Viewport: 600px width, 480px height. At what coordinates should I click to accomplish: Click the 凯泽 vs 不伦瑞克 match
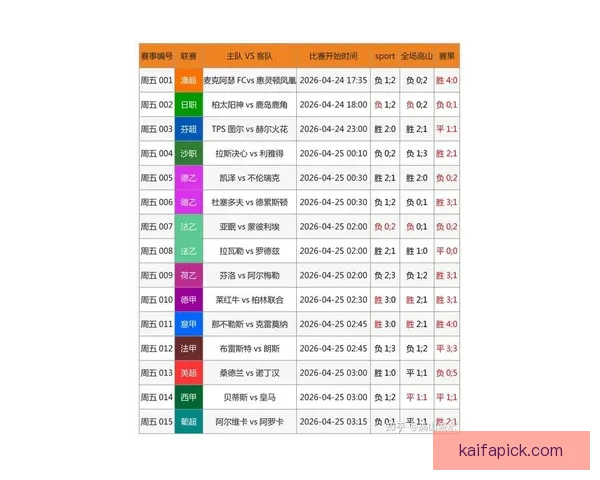coord(249,178)
